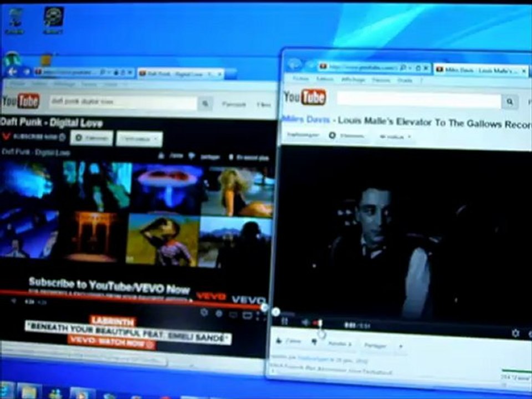
Task: Click search magnifier button in Miles Davis window
Action: pyautogui.click(x=510, y=101)
